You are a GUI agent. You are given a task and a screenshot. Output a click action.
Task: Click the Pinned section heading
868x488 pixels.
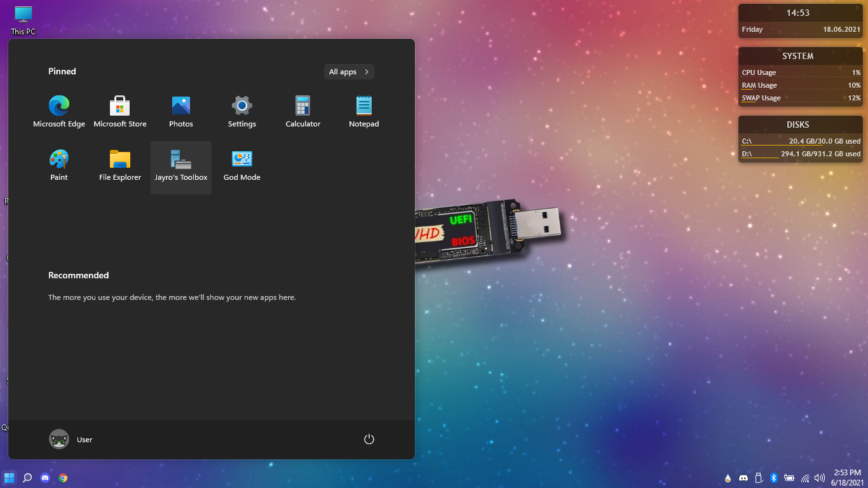[x=62, y=71]
